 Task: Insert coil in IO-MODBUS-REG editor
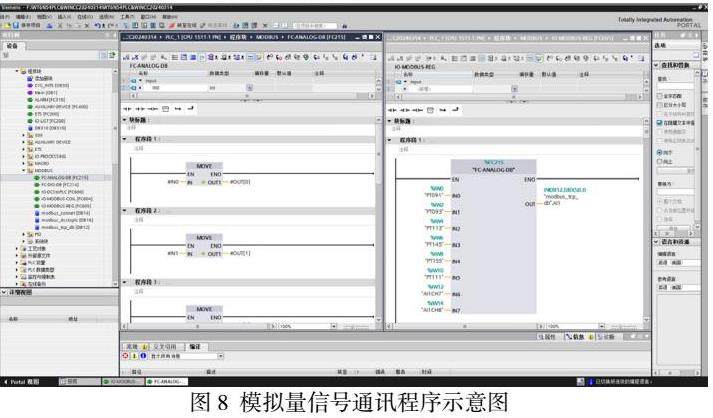click(x=417, y=110)
